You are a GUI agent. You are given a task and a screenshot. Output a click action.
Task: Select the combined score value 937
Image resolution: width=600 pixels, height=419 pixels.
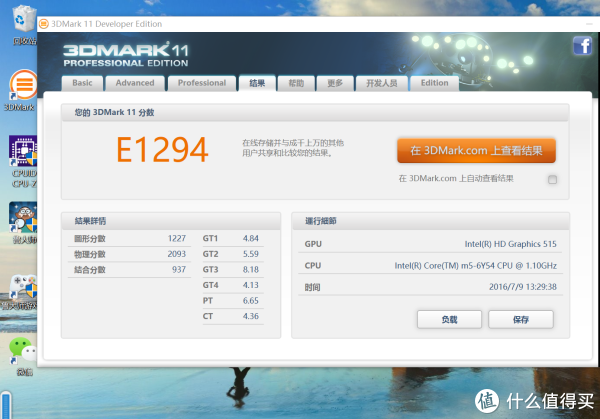[179, 270]
